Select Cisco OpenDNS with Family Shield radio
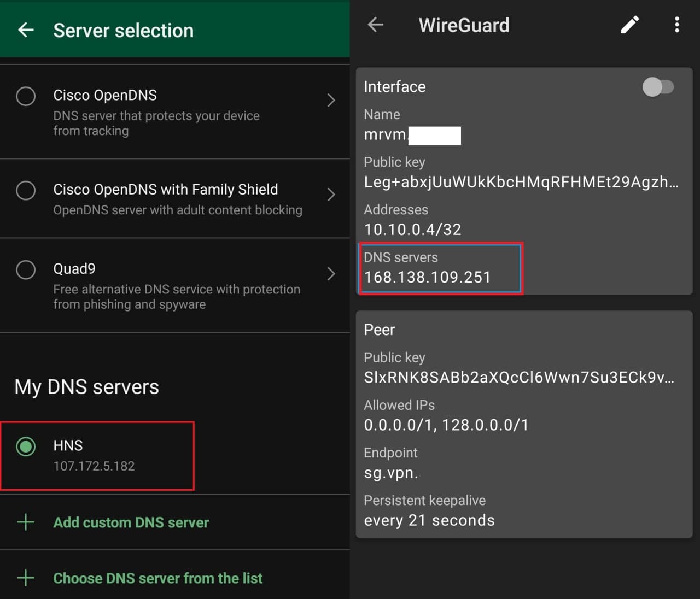This screenshot has height=599, width=700. tap(26, 191)
